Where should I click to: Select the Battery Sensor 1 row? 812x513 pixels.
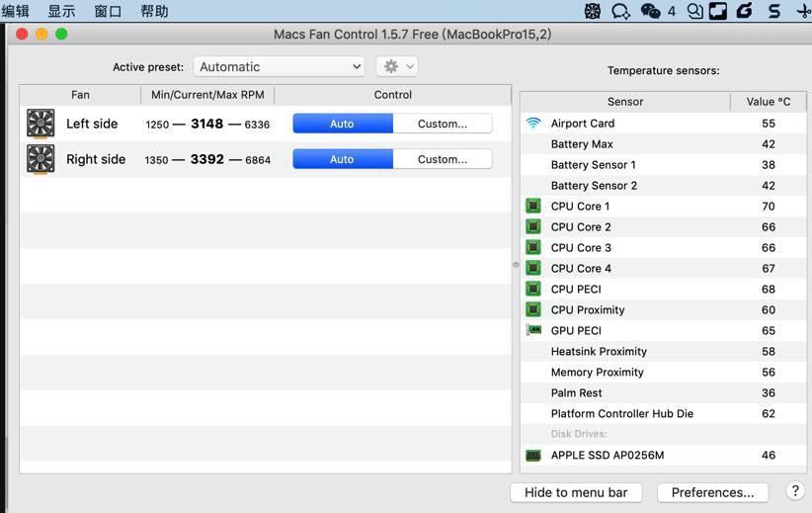(x=664, y=165)
